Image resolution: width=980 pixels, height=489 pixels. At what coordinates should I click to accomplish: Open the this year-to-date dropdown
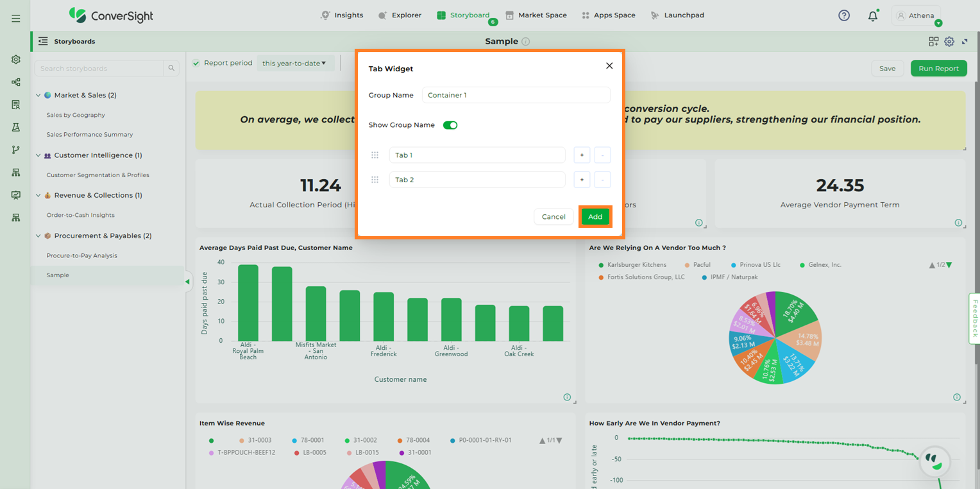pyautogui.click(x=294, y=63)
